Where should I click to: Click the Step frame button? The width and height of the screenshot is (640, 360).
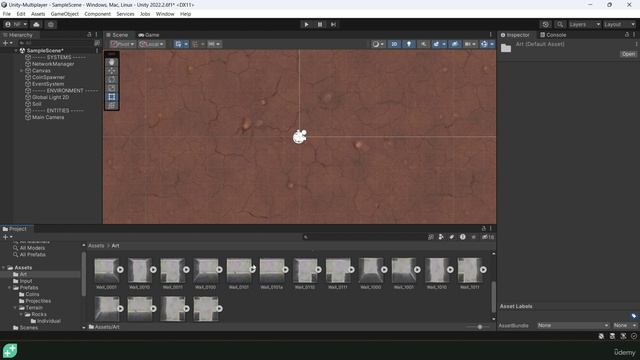[333, 24]
